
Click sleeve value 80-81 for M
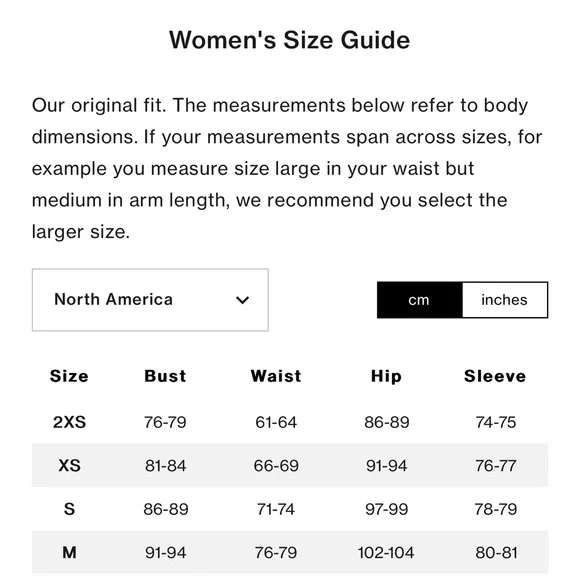tap(496, 553)
